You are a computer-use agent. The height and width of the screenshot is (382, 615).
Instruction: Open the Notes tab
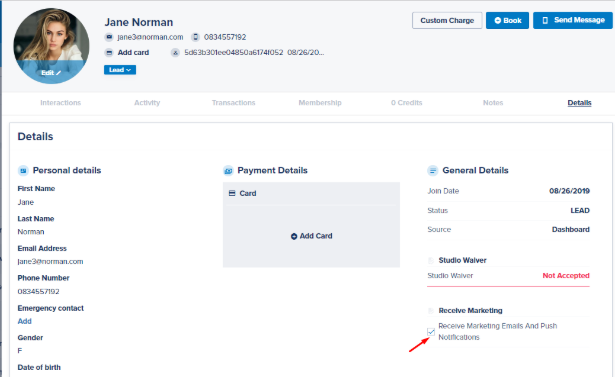point(493,103)
